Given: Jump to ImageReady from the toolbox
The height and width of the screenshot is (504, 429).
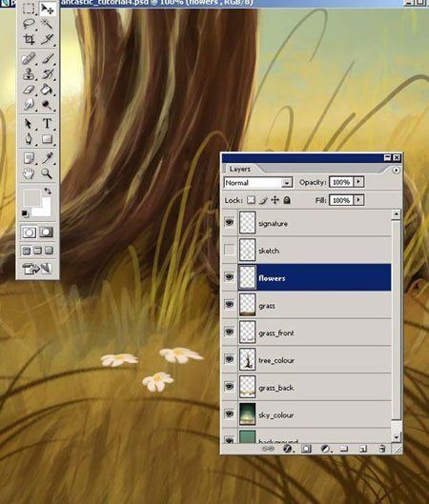Looking at the screenshot, I should [x=37, y=269].
